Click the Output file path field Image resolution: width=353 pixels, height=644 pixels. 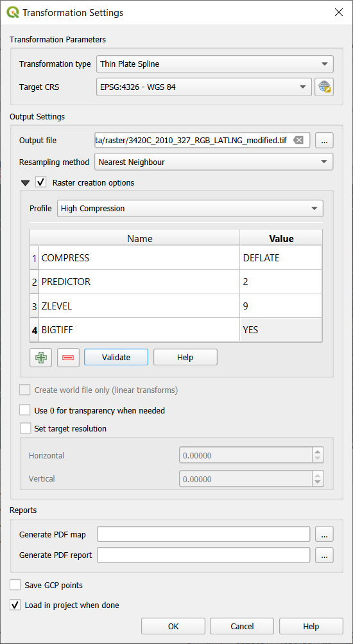point(202,141)
